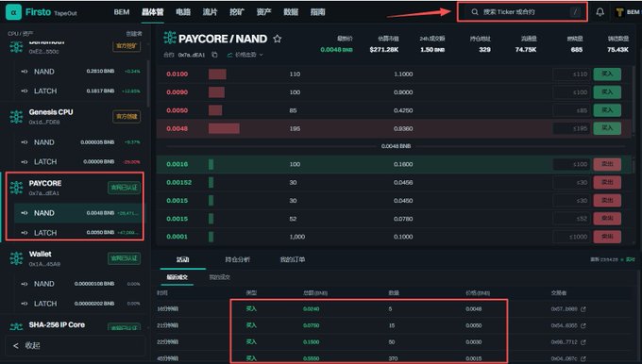Image resolution: width=642 pixels, height=364 pixels.
Task: Buy at the 0.0048 ask row
Action: click(607, 128)
